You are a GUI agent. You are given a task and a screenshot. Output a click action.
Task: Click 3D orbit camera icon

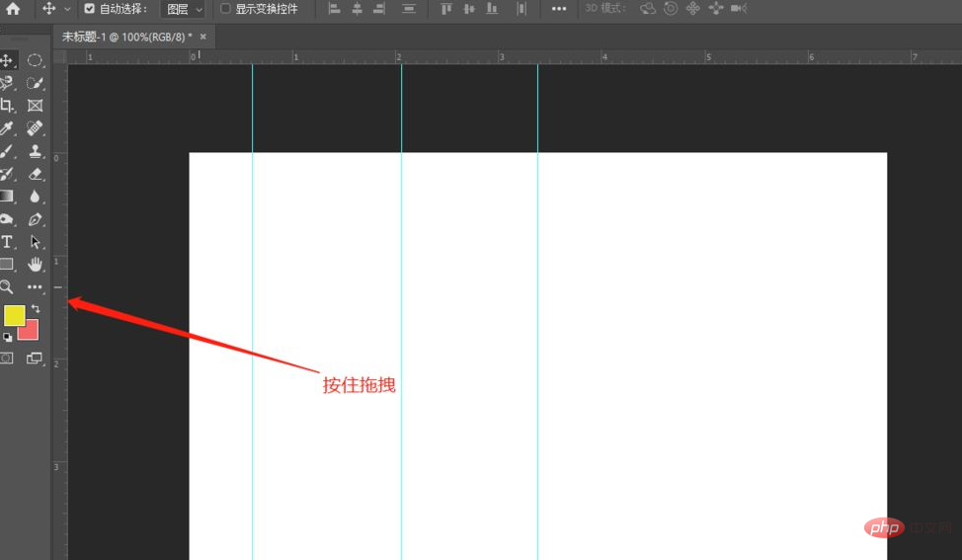(x=648, y=9)
